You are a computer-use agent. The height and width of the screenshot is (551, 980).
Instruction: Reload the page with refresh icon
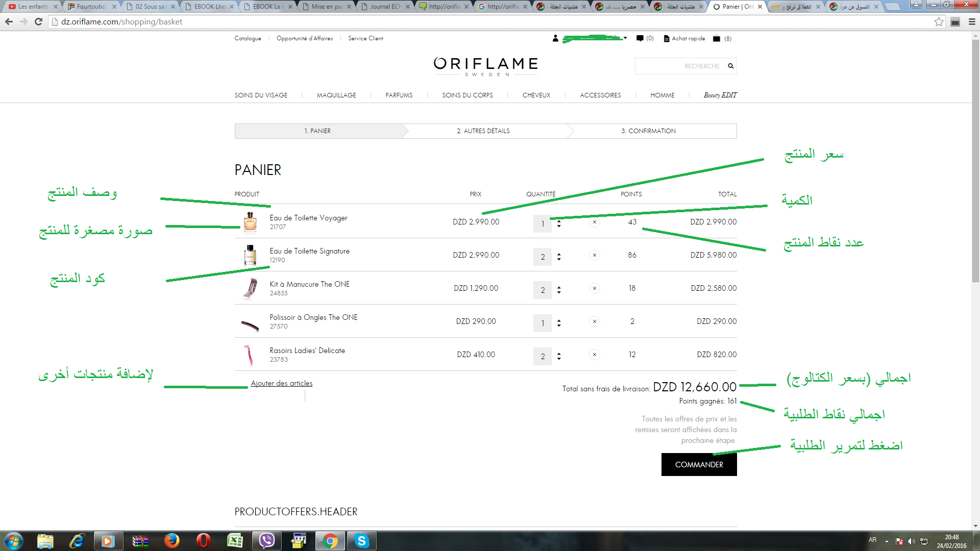(x=38, y=21)
